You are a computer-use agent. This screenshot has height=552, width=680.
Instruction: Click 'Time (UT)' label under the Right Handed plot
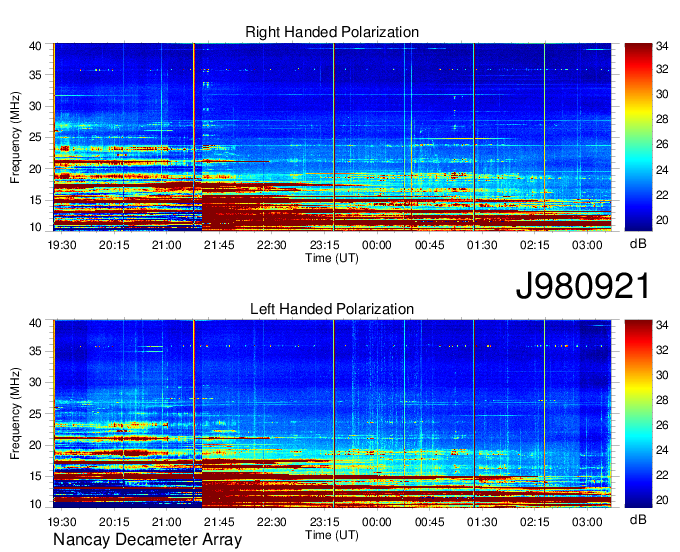point(332,258)
